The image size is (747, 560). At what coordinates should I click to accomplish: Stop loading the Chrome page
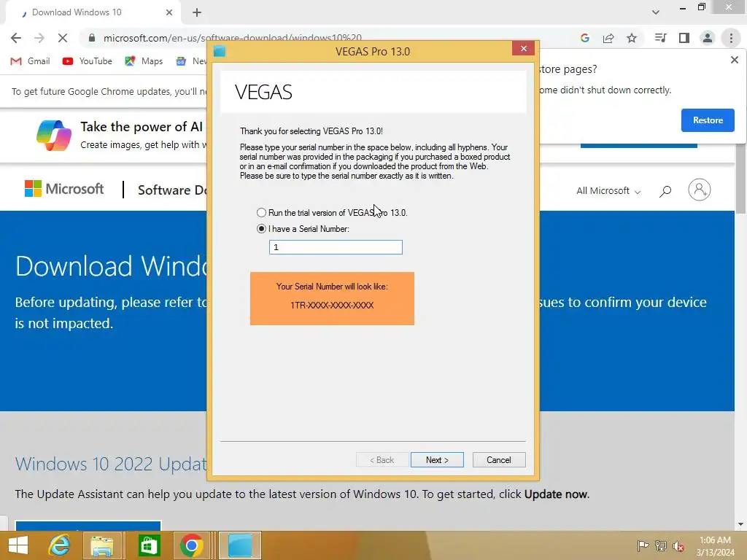click(63, 38)
